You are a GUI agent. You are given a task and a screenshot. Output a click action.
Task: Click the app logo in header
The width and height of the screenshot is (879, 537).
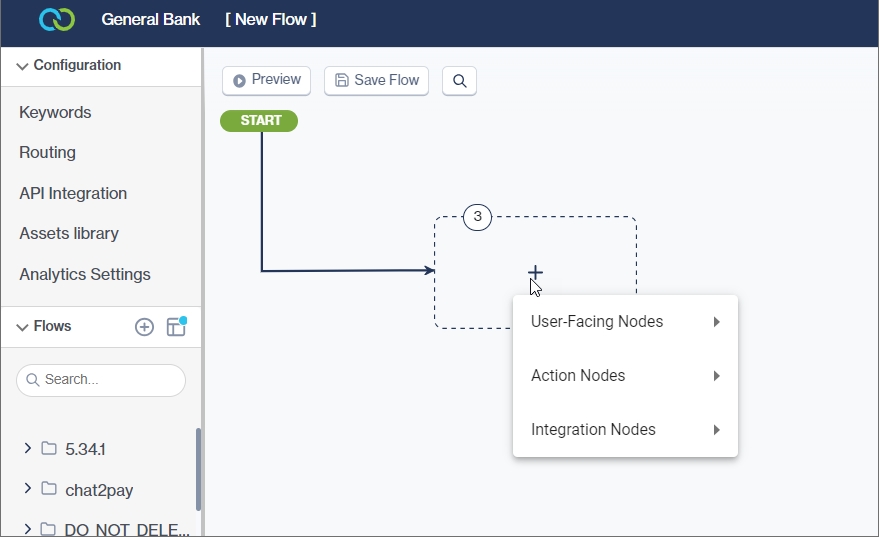click(57, 20)
